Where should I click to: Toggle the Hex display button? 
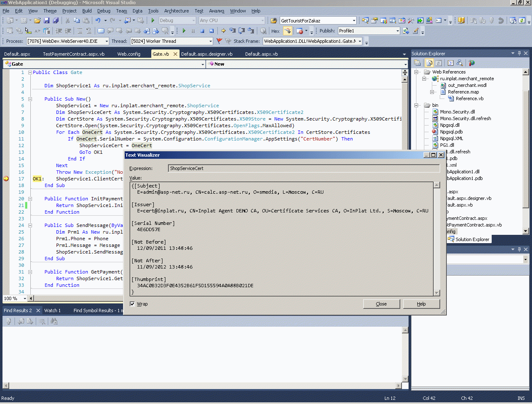click(275, 31)
